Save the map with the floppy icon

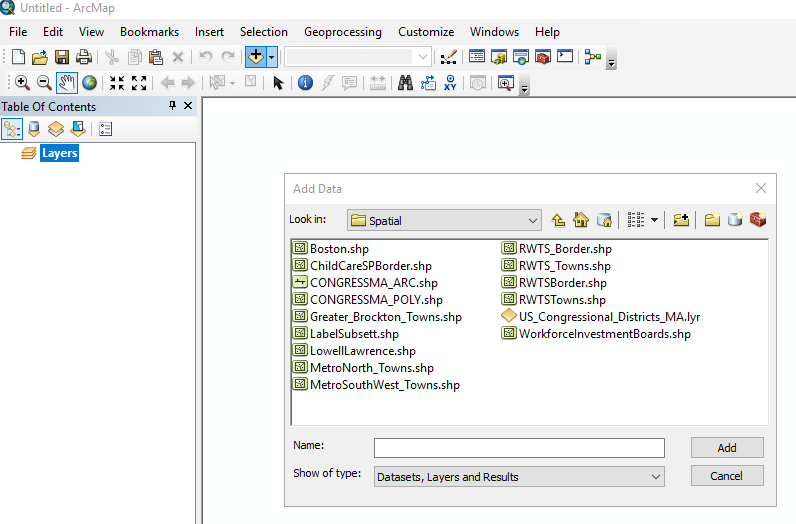coord(62,57)
